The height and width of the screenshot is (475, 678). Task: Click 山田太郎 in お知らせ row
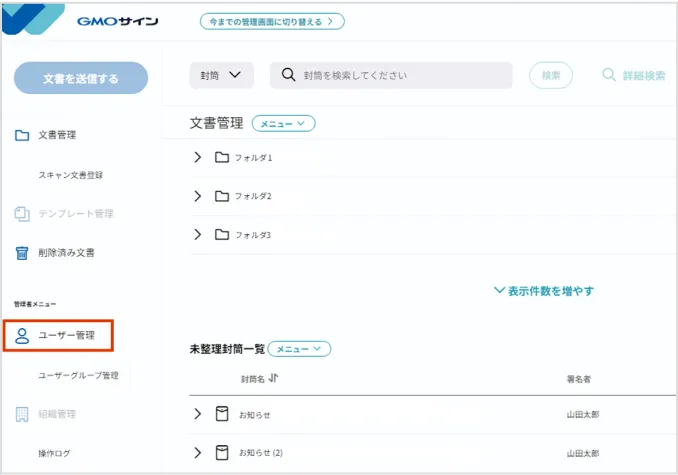click(583, 414)
